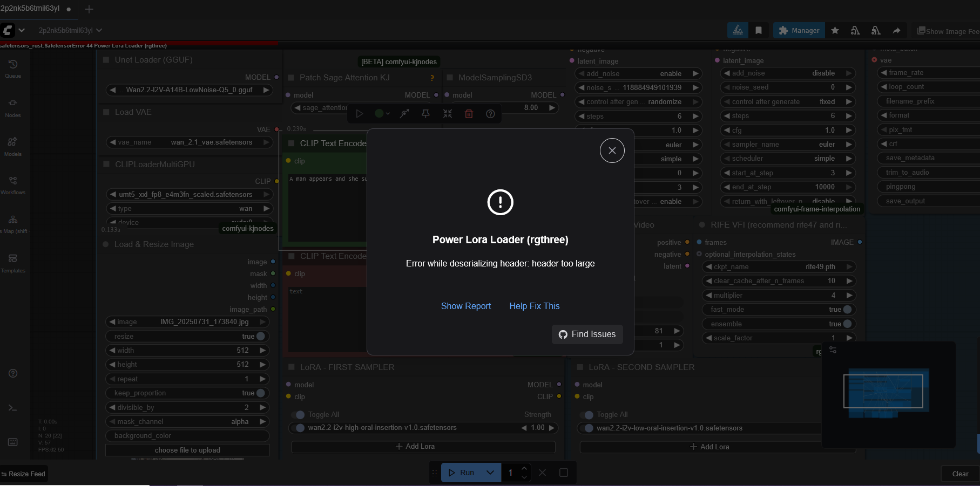Click the mountain logo icon beside the bookmark
The image size is (980, 486).
click(x=738, y=31)
